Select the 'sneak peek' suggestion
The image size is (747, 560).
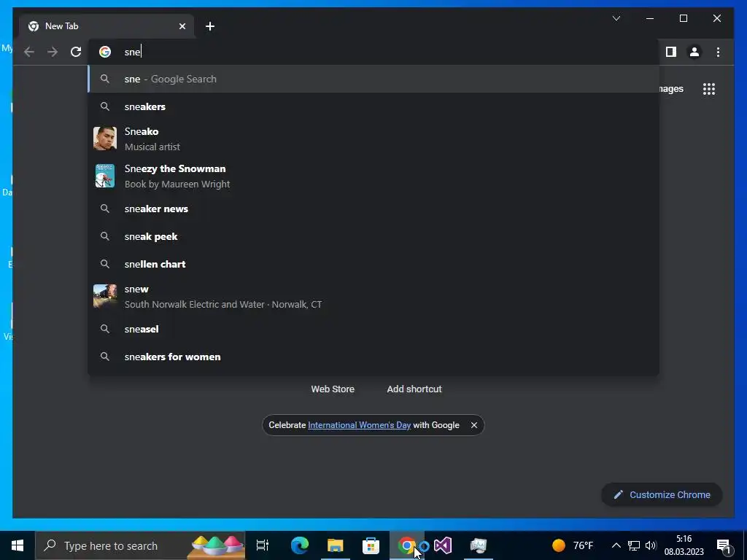coord(373,237)
